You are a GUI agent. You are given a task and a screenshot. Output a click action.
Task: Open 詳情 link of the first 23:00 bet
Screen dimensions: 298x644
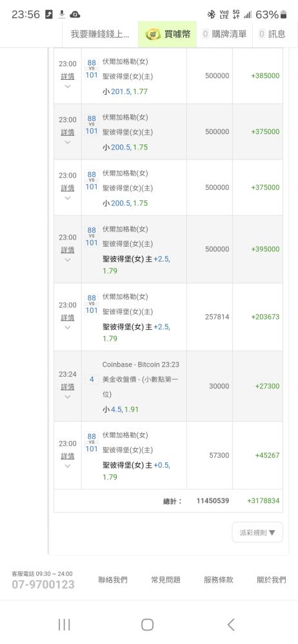tap(68, 77)
